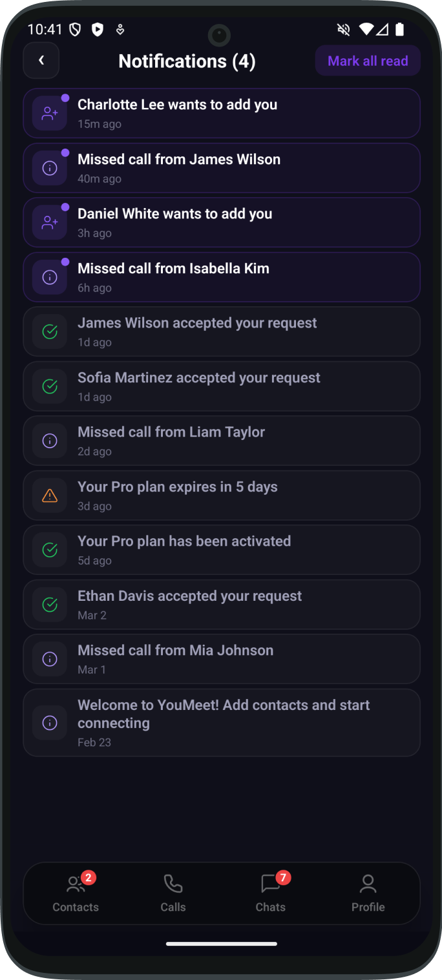Open Chats via the chat bubble icon
Image resolution: width=442 pixels, height=980 pixels.
pos(269,883)
